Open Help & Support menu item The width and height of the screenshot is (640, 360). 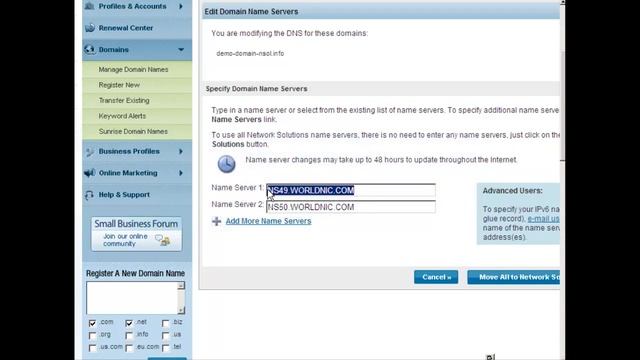(x=124, y=195)
